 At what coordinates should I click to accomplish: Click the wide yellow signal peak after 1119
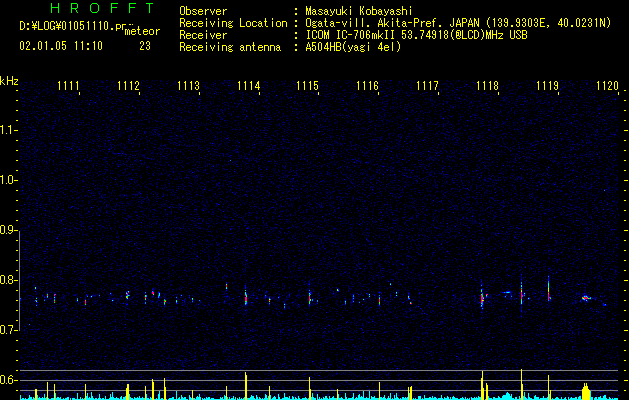(x=586, y=391)
